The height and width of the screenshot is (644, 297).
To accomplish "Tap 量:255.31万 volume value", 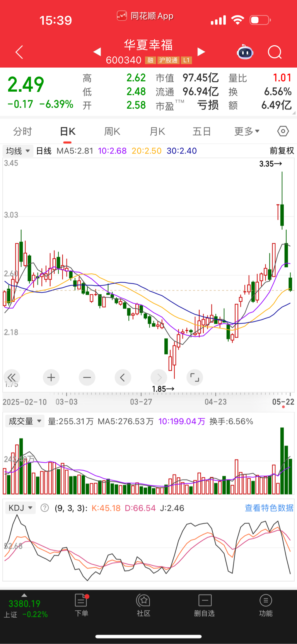I will click(x=71, y=421).
